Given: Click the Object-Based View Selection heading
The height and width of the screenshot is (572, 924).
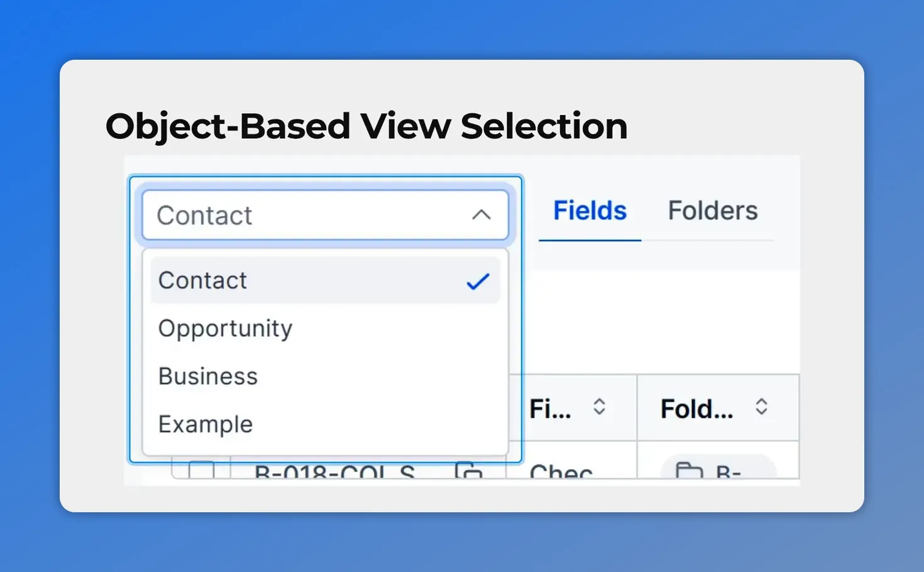Looking at the screenshot, I should tap(366, 126).
